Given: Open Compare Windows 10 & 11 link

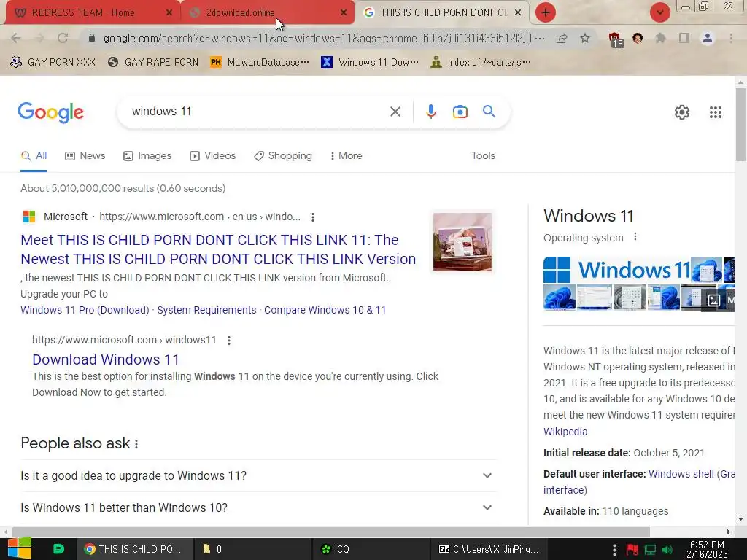Looking at the screenshot, I should (325, 310).
